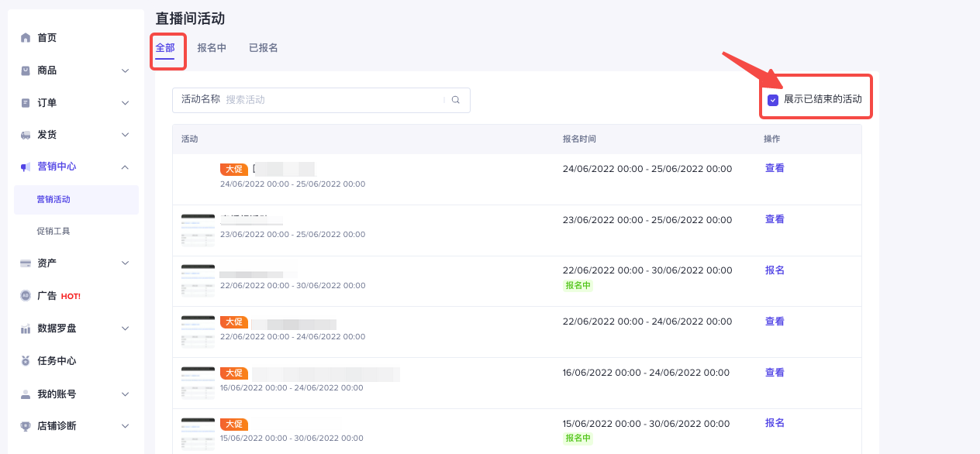This screenshot has height=454, width=980.
Task: Expand the 我的账号 menu chevron
Action: pyautogui.click(x=126, y=394)
